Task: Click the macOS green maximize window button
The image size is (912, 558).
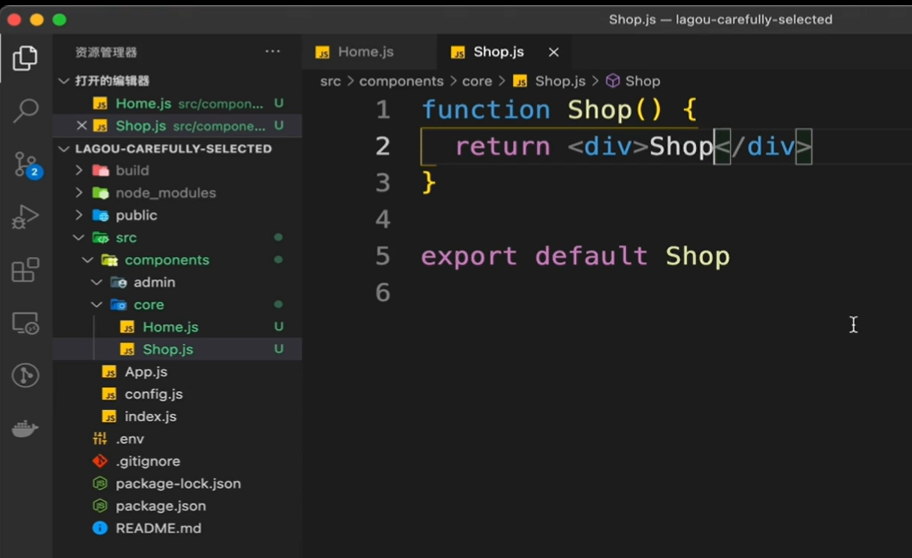Action: 59,20
